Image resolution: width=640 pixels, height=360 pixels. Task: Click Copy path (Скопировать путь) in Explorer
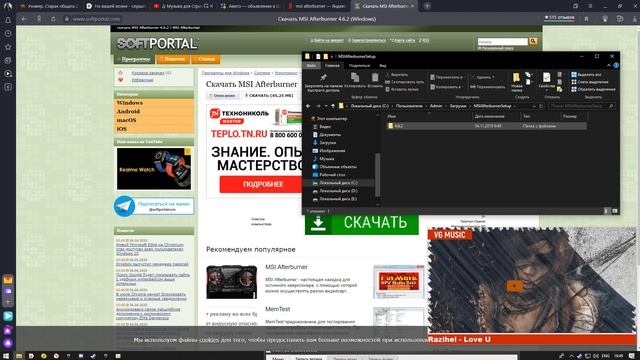tap(404, 82)
